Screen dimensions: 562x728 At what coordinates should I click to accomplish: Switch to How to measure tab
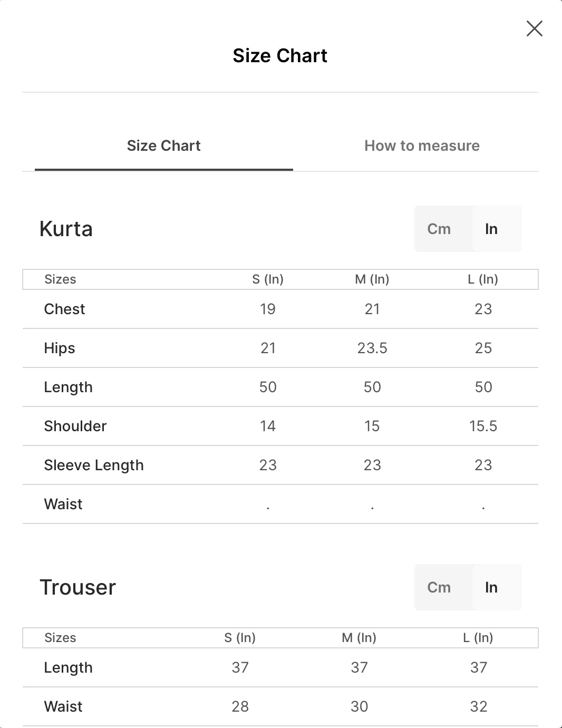(x=422, y=145)
